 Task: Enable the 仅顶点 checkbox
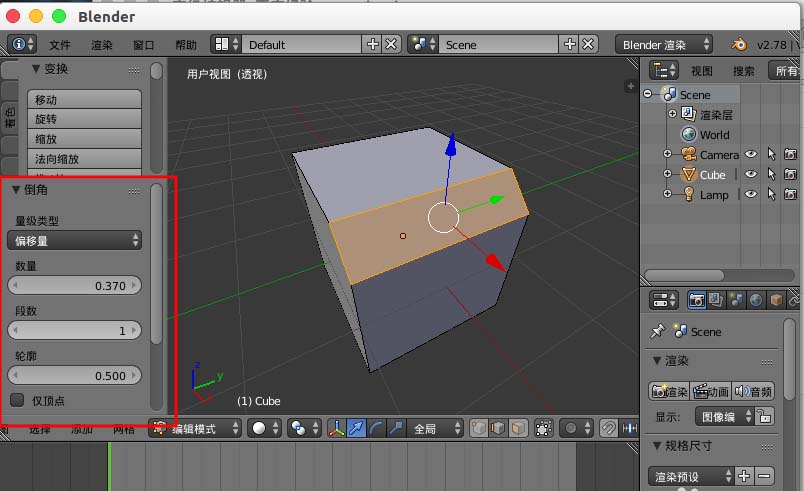(x=17, y=400)
